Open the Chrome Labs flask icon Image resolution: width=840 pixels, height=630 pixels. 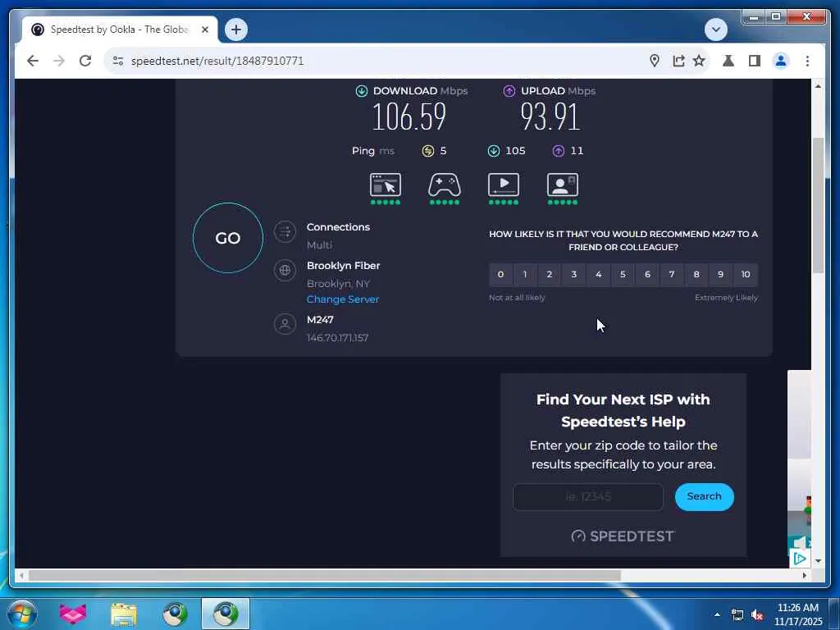coord(728,61)
